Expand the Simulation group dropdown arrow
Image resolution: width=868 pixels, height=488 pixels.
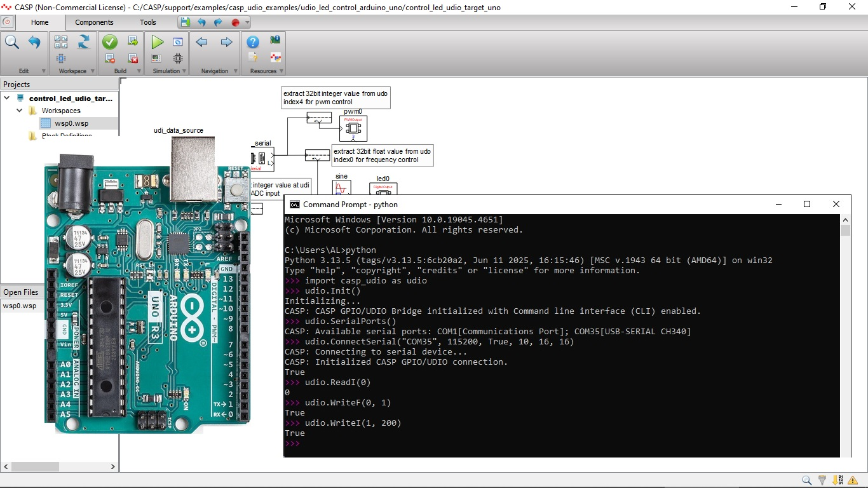(184, 71)
